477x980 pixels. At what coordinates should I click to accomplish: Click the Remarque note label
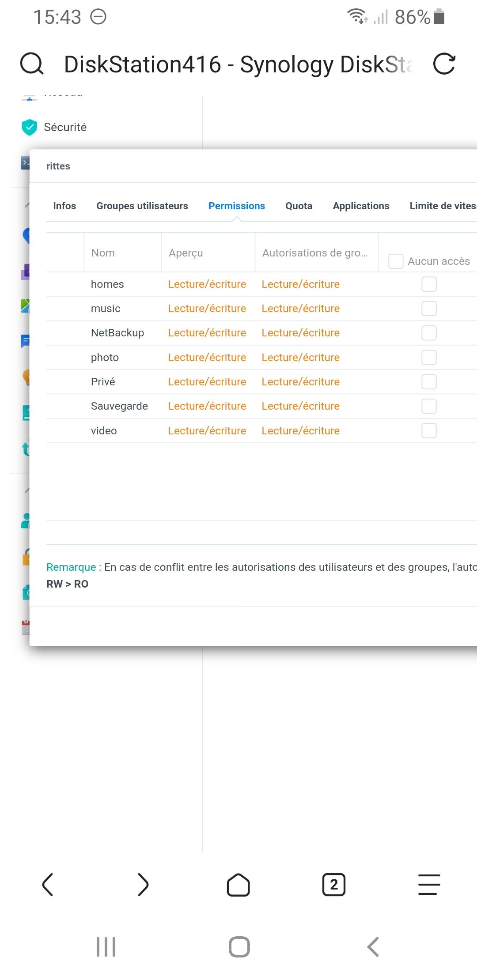(74, 567)
